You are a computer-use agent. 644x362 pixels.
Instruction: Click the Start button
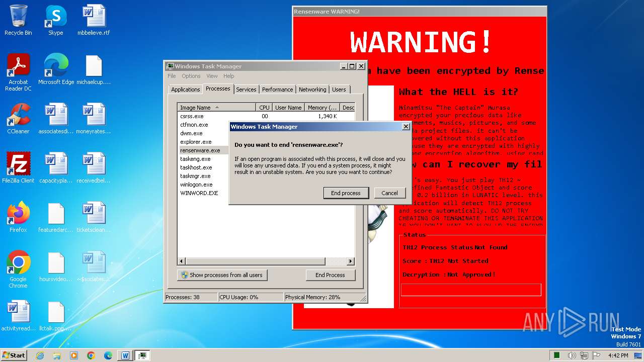(x=14, y=355)
